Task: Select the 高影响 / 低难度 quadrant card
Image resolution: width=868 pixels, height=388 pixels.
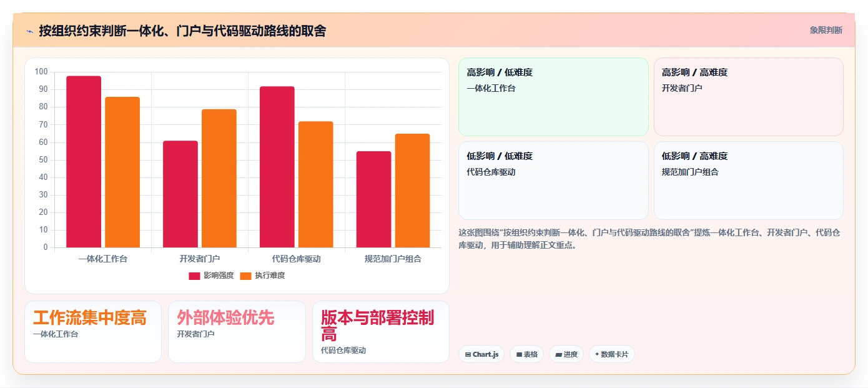Action: 553,97
